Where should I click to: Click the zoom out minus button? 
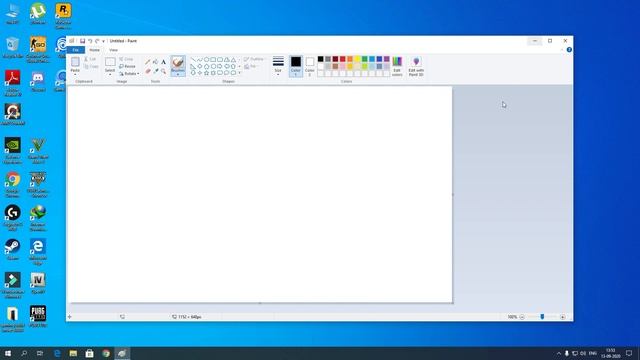point(522,317)
